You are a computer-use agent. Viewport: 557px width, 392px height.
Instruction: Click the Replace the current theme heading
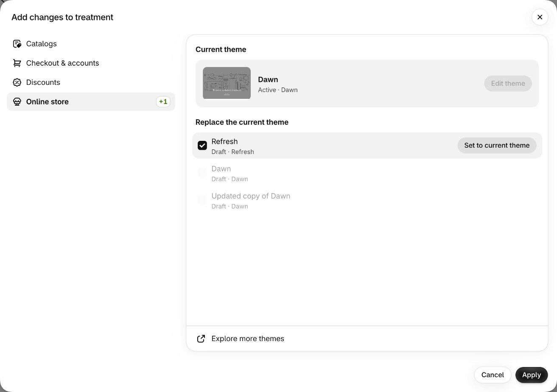click(242, 122)
